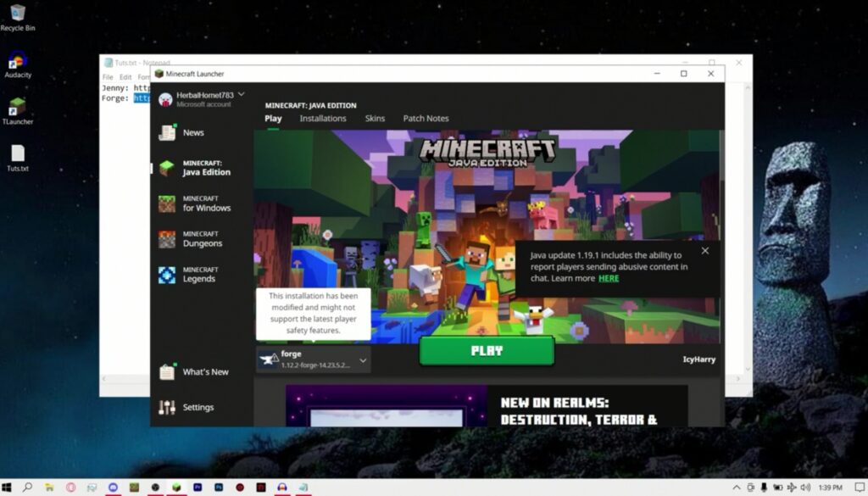Open File Explorer from taskbar
This screenshot has height=496, width=868.
pyautogui.click(x=49, y=488)
